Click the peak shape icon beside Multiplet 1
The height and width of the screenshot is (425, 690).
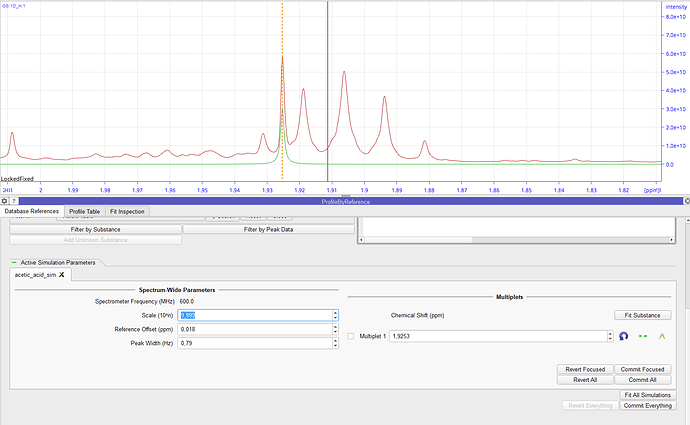[661, 337]
